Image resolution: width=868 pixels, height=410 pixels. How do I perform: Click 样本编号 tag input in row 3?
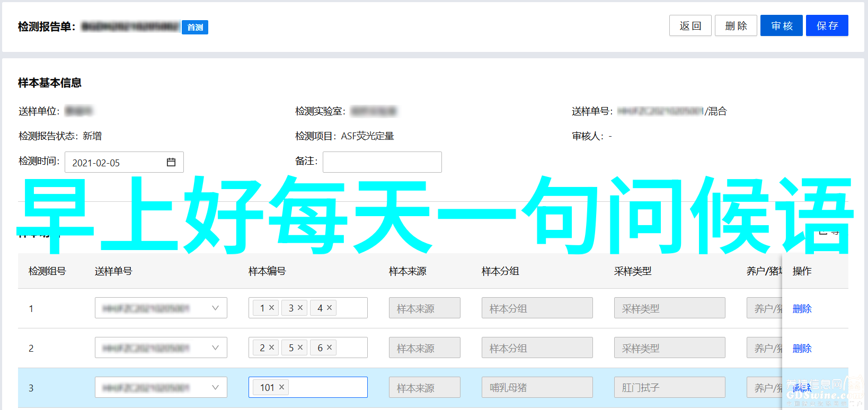(x=308, y=387)
